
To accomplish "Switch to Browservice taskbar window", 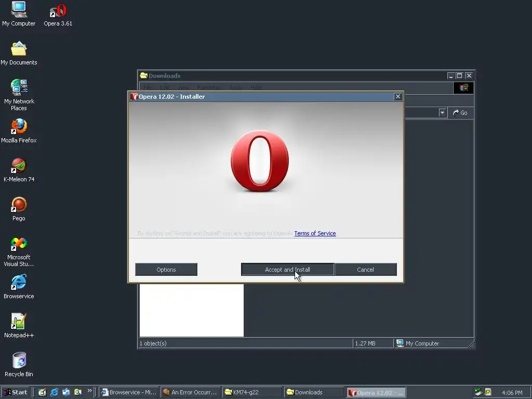I will 129,393.
